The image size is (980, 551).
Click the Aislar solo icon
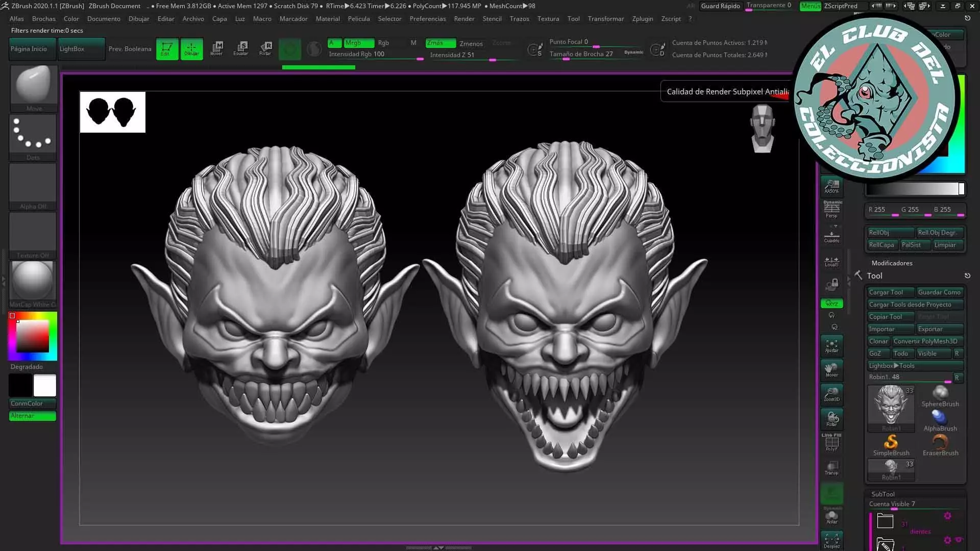(831, 517)
